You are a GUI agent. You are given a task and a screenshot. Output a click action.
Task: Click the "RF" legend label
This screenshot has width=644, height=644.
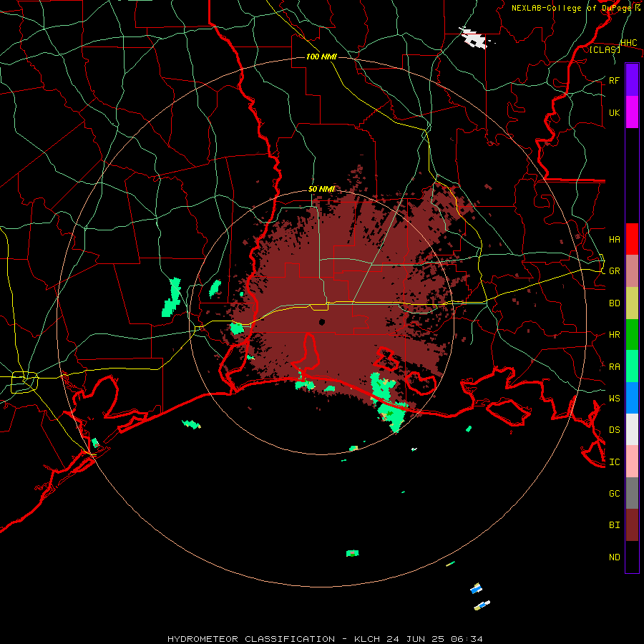point(614,80)
